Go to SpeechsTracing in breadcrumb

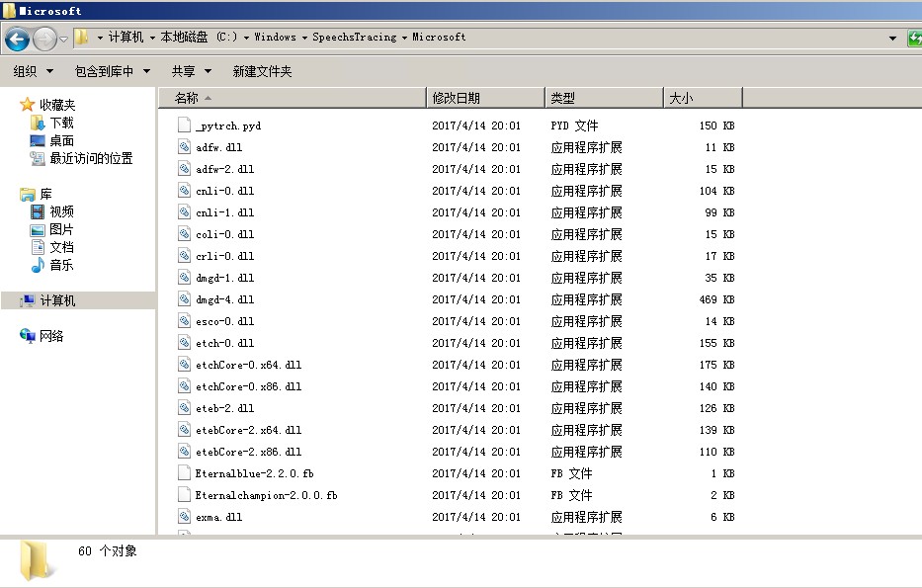click(355, 37)
